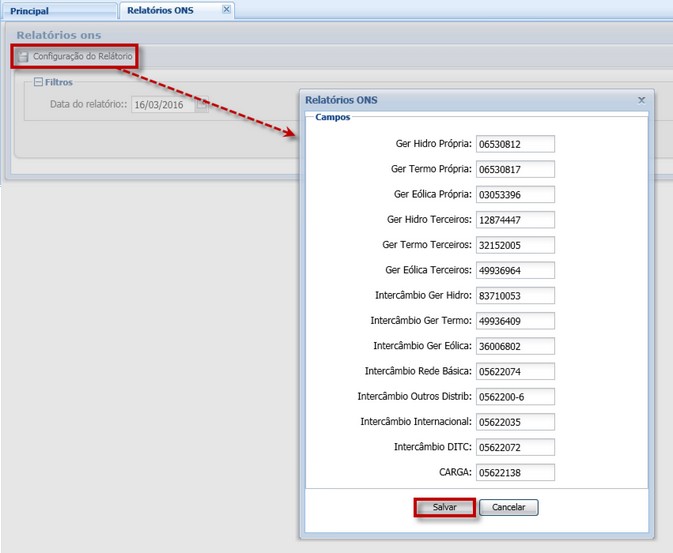
Task: Click the Data do relatório field
Action: (x=162, y=104)
